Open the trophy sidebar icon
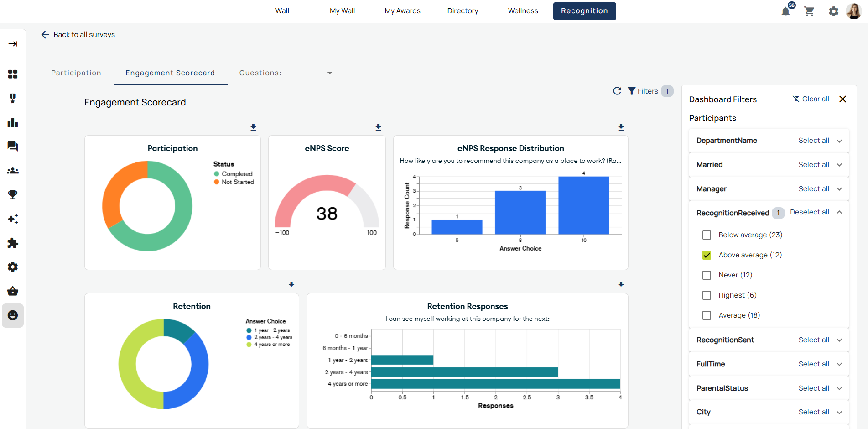The image size is (868, 429). click(13, 195)
